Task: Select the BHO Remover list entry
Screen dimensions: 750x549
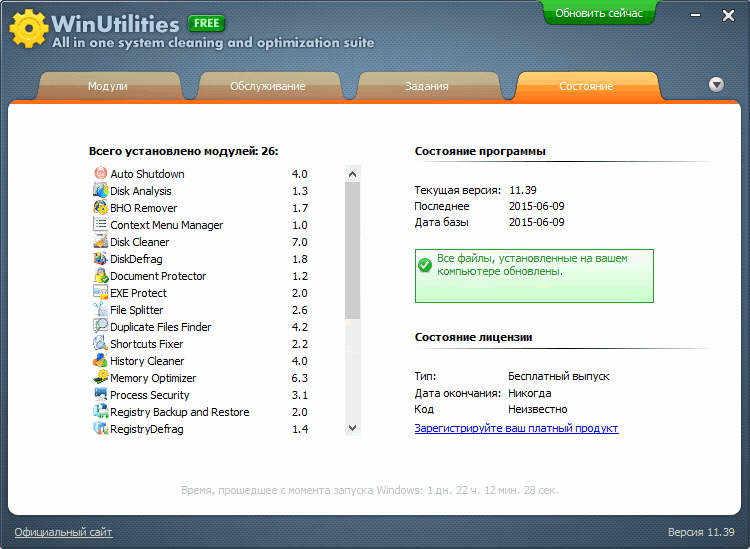Action: pos(201,208)
